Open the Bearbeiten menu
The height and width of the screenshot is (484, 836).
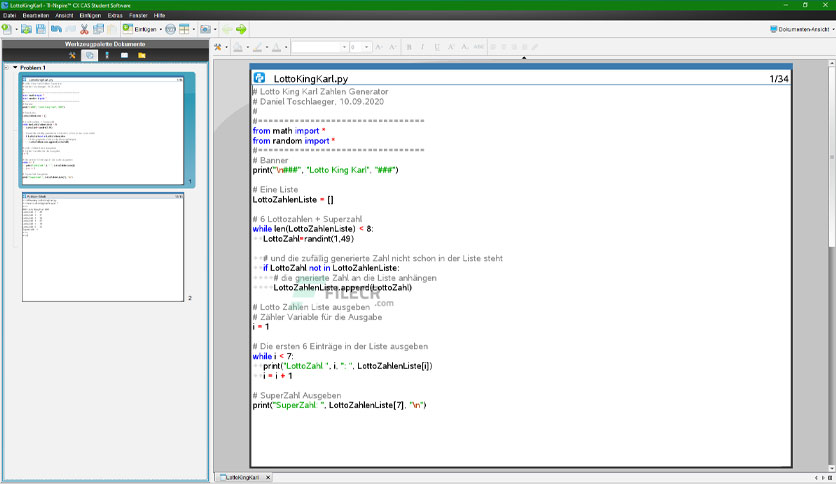pos(36,15)
